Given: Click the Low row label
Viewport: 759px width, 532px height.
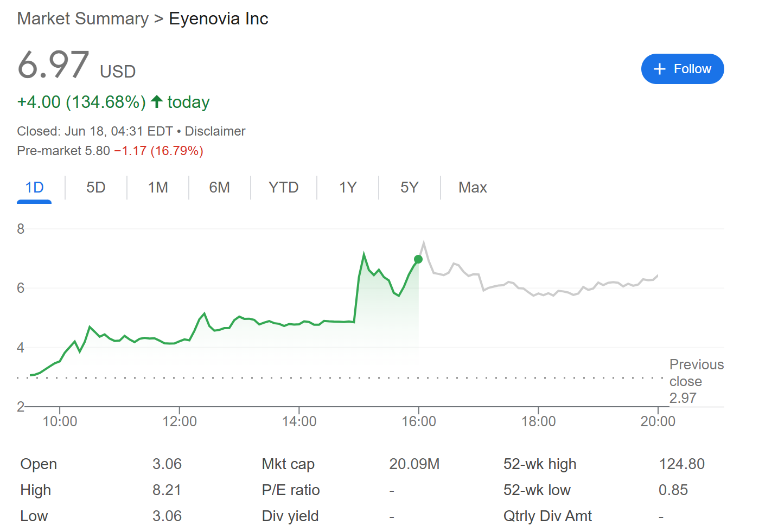Looking at the screenshot, I should point(34,516).
